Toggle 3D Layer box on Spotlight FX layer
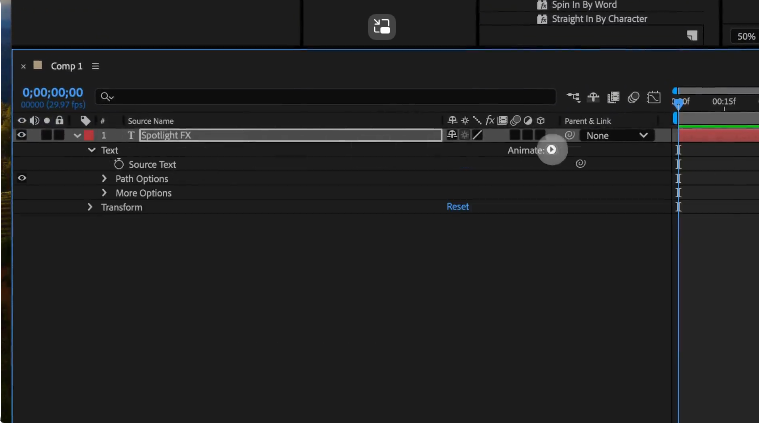Viewport: 759px width, 423px height. pyautogui.click(x=540, y=135)
